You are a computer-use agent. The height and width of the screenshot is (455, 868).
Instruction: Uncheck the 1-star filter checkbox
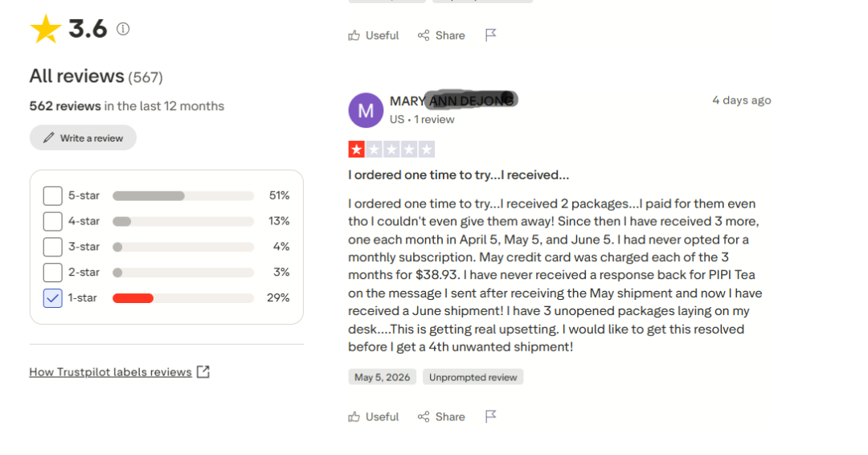point(52,297)
